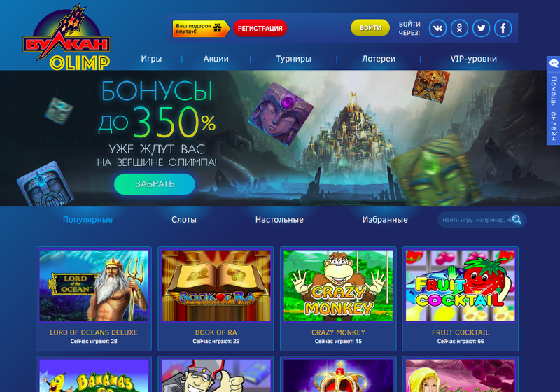Switch to the Слоты tab
This screenshot has height=392, width=560.
point(184,220)
